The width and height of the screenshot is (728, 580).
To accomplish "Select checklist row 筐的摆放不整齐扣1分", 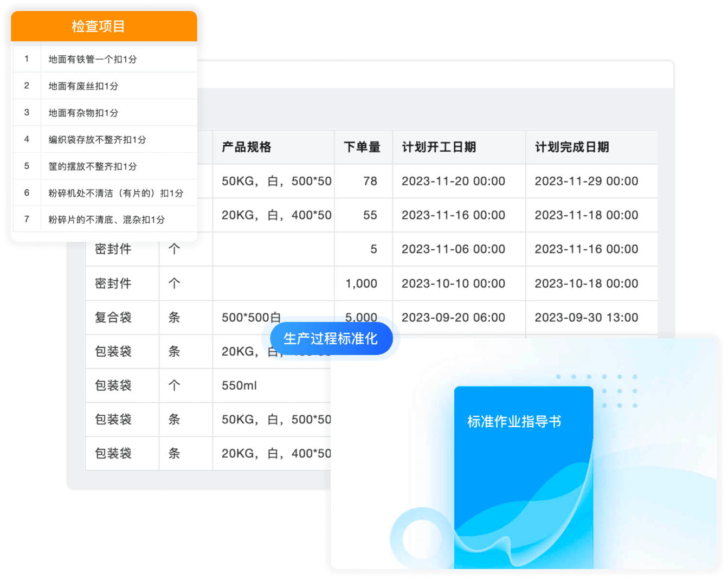I will [x=92, y=166].
